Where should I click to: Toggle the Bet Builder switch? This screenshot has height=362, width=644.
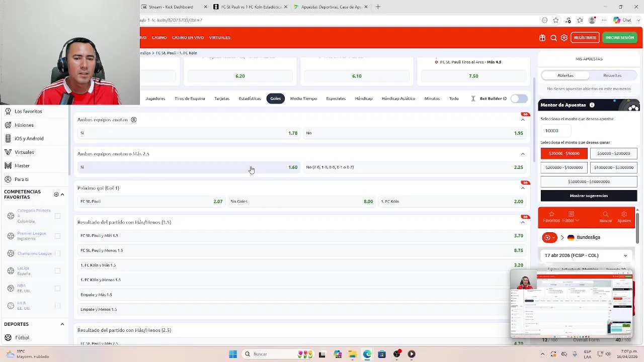pyautogui.click(x=519, y=99)
